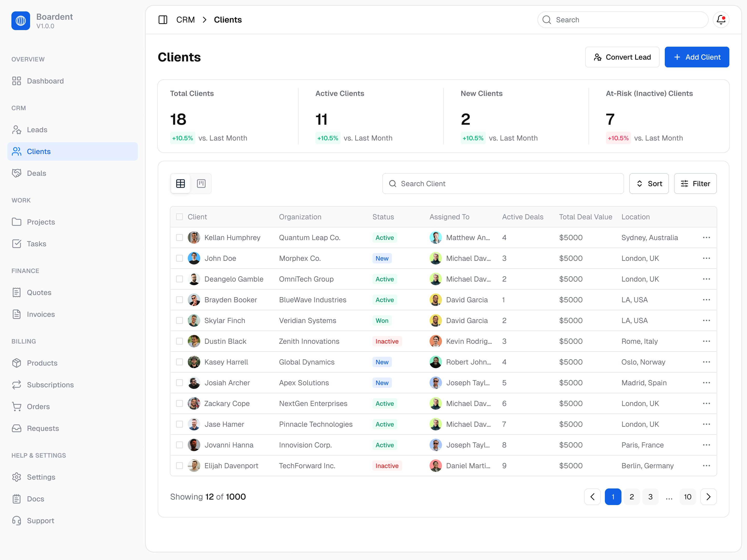This screenshot has height=560, width=747.
Task: Check the Deangelo Gamble row checkbox
Action: coord(179,279)
